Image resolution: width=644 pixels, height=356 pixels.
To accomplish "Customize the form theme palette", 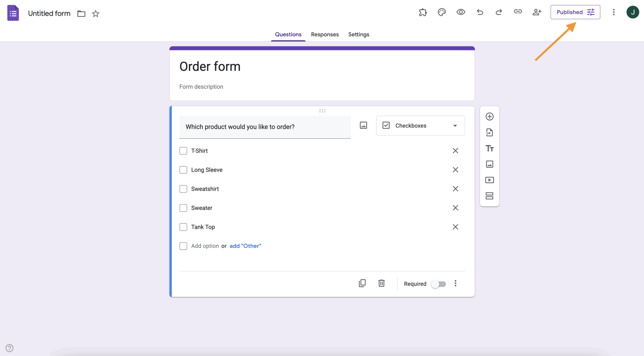I will click(x=441, y=12).
